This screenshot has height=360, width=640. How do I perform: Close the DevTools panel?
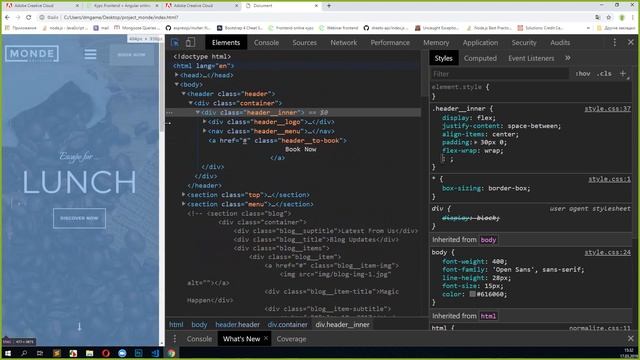click(631, 42)
